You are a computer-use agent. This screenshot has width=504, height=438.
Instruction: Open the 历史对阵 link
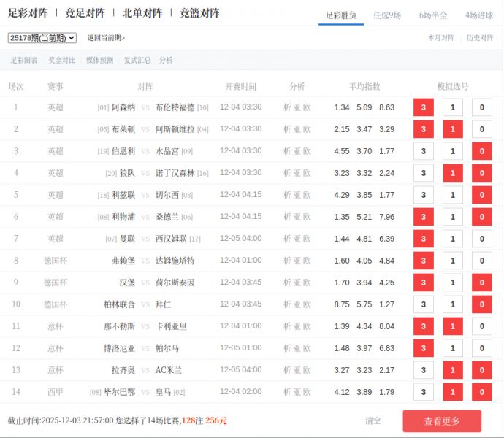click(x=480, y=38)
